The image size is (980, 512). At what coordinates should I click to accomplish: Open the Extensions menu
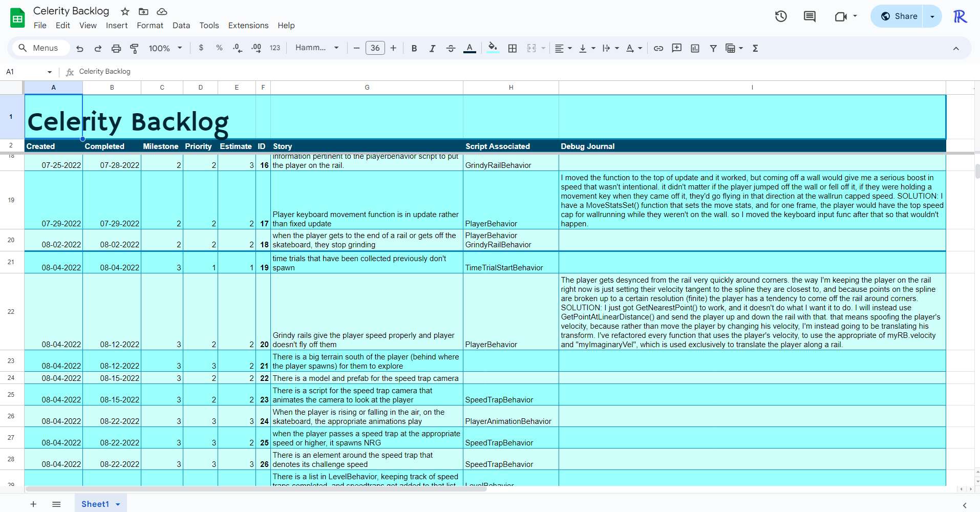tap(248, 26)
